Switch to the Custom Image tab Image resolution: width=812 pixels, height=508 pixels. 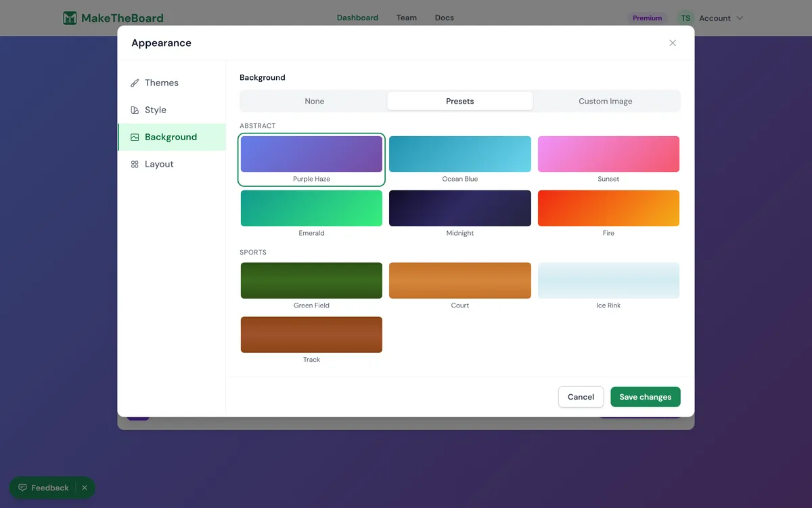tap(606, 101)
